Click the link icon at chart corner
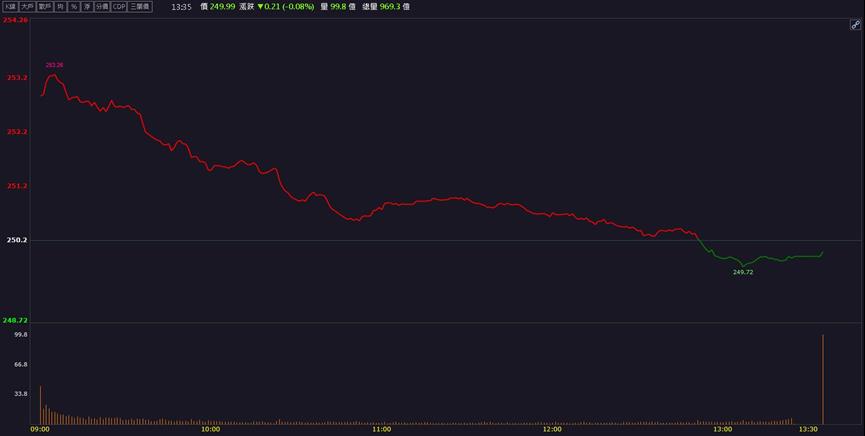Image resolution: width=865 pixels, height=436 pixels. click(x=855, y=24)
